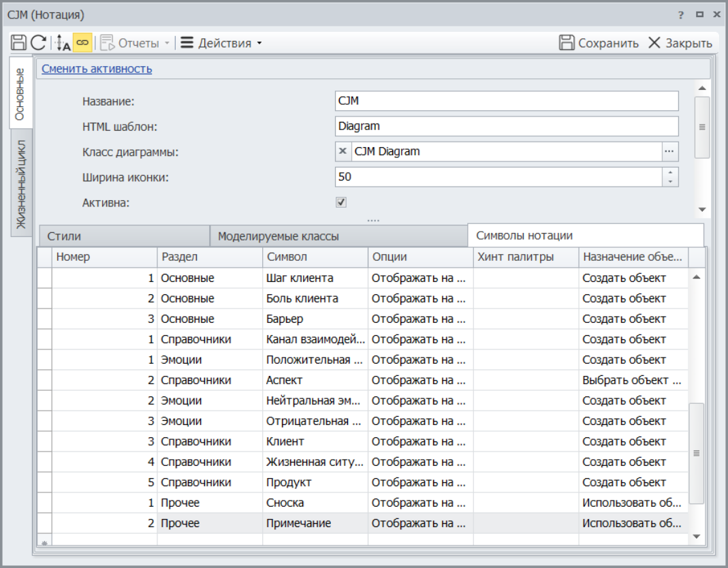728x568 pixels.
Task: Clear the CJM Diagram class with the X icon
Action: [x=343, y=151]
